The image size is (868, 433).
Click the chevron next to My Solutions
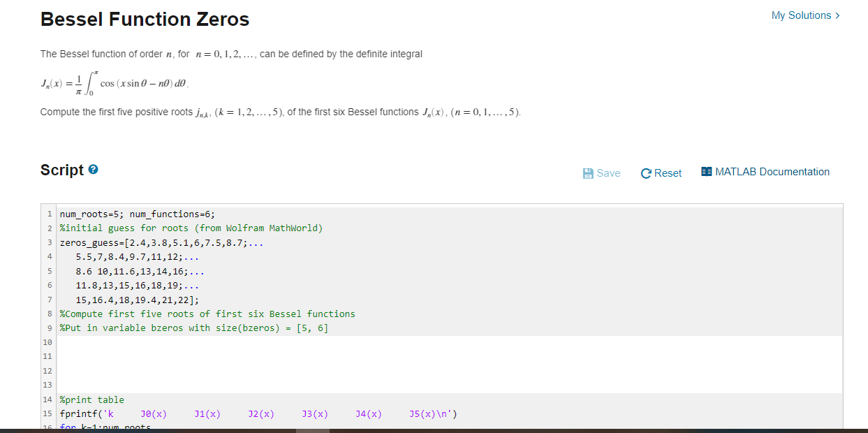[x=836, y=15]
